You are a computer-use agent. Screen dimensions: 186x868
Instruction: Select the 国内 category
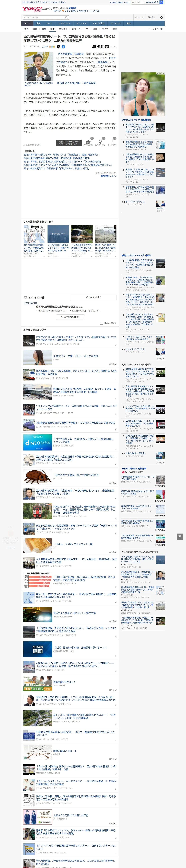click(x=35, y=29)
